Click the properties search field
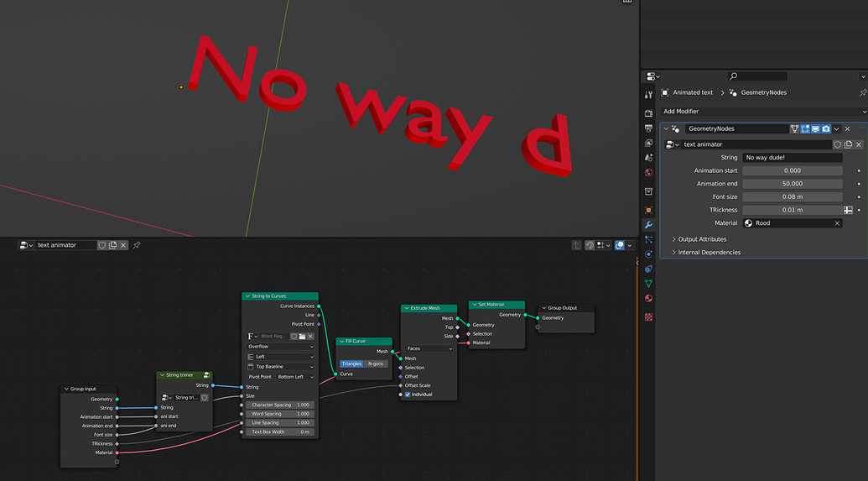 click(756, 76)
